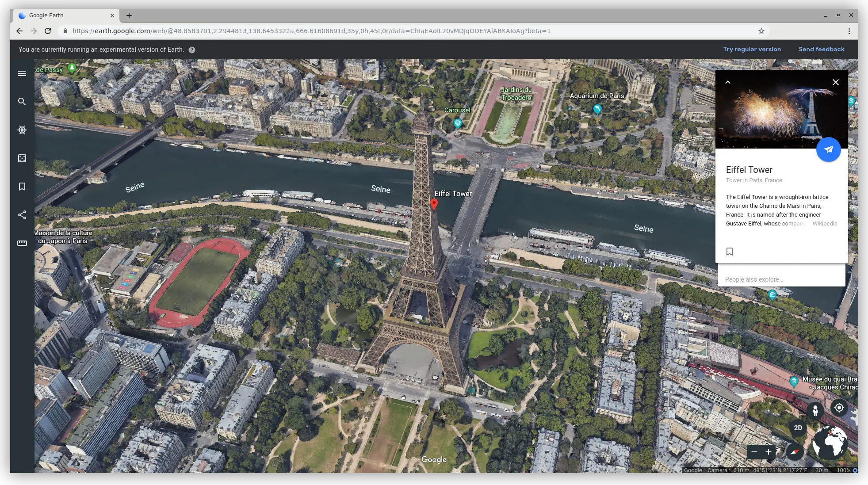Open the Settings icon in sidebar
This screenshot has height=485, width=868.
pos(22,130)
